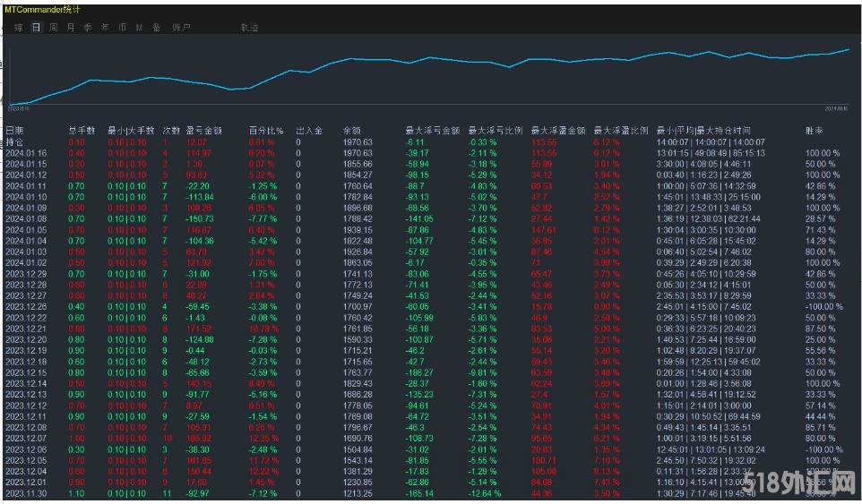Click balance 1504.84 on 2023.12.06 row

point(358,449)
